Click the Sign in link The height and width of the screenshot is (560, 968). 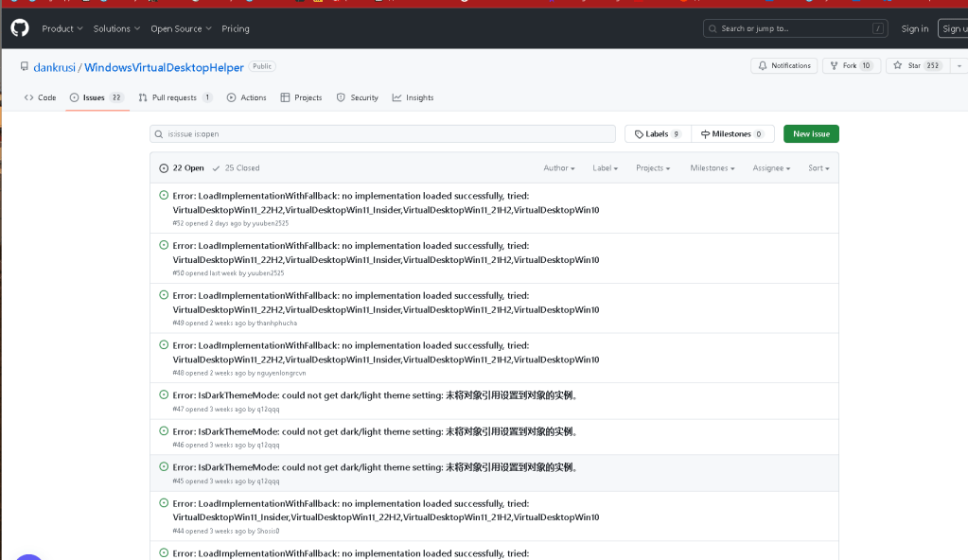point(914,28)
